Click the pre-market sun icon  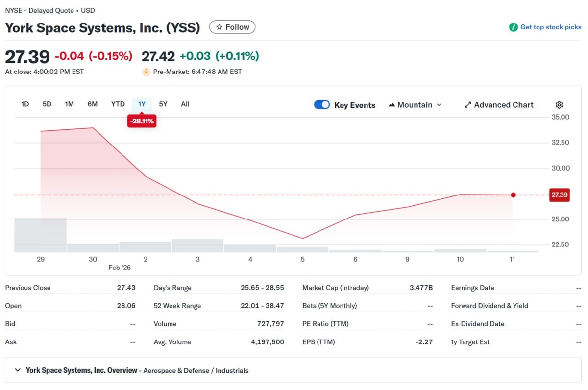[146, 72]
